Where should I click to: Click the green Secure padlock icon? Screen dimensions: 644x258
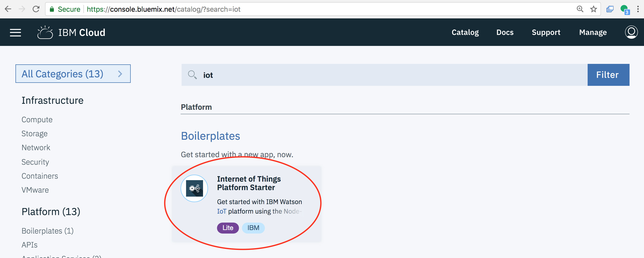click(x=52, y=9)
